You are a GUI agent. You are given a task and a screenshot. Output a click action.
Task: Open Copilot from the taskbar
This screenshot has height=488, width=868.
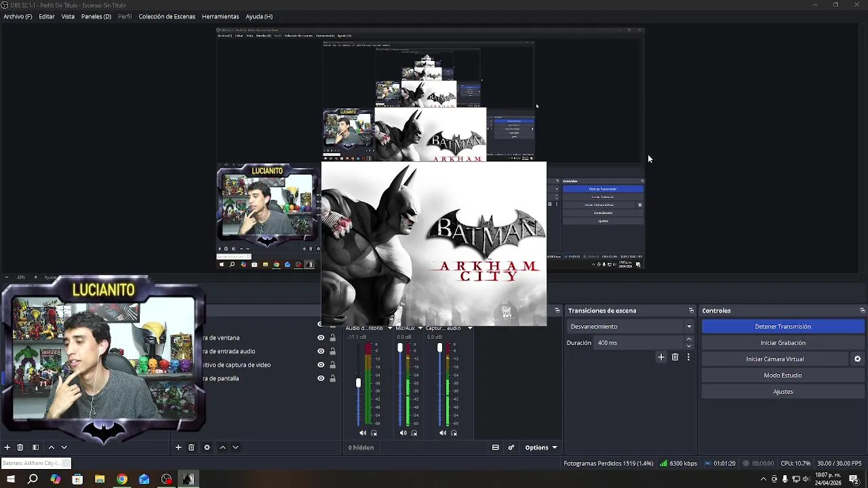point(55,479)
